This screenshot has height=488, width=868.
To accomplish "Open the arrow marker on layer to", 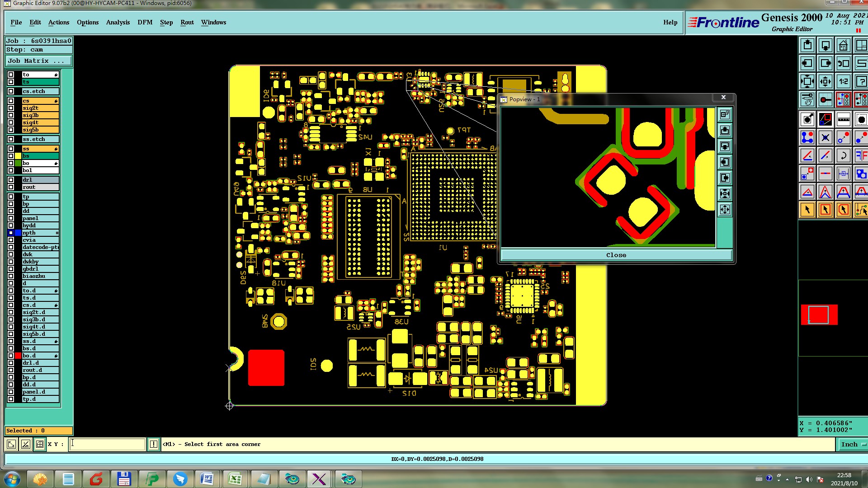I will coord(56,75).
